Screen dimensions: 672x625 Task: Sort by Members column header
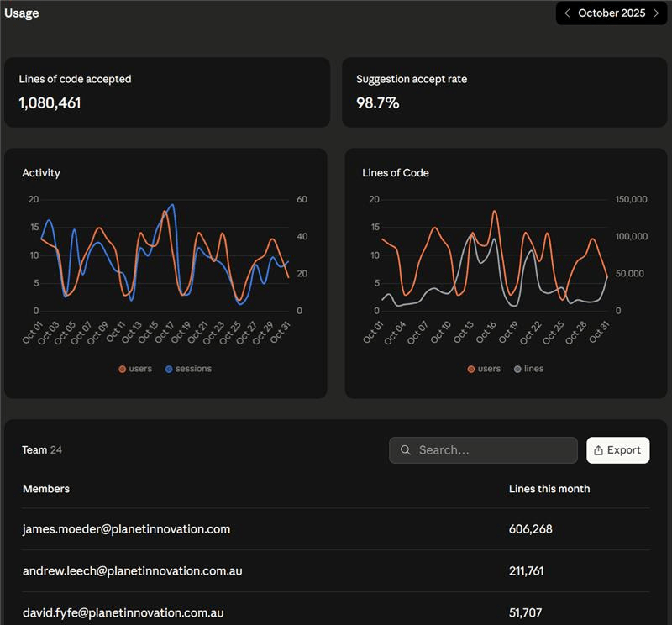click(46, 489)
